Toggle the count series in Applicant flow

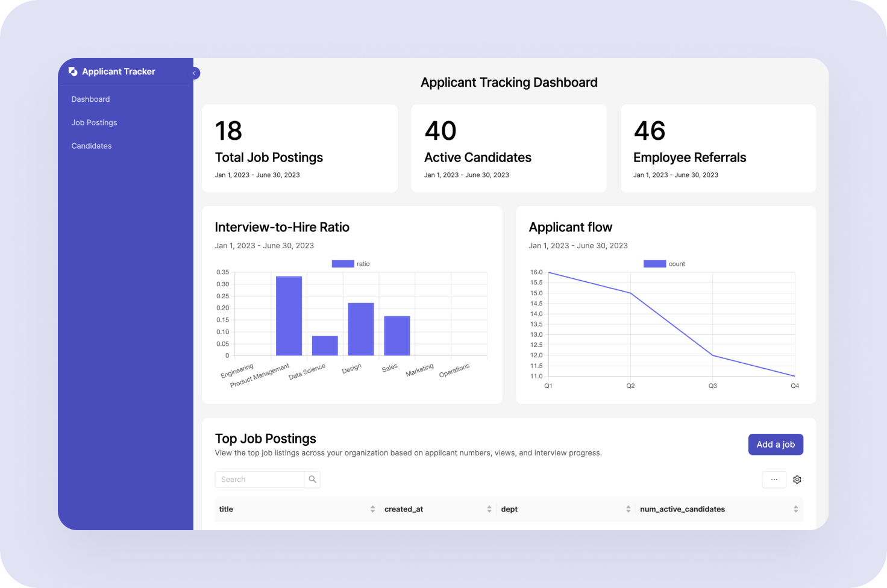tap(665, 263)
